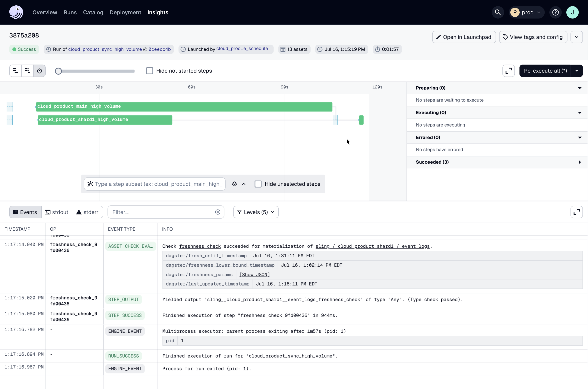Open the freshness_check link in logs
Screen dimensions: 588x389
[200, 246]
